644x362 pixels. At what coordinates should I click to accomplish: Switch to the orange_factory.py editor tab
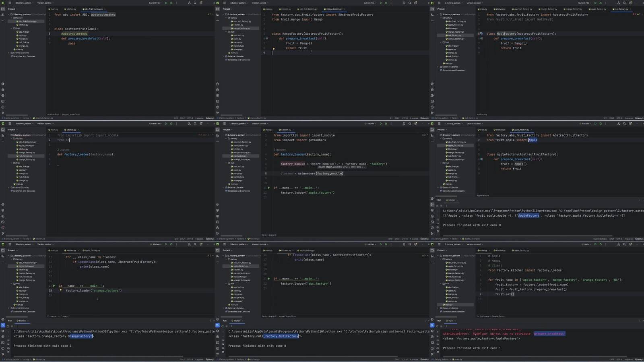(574, 9)
